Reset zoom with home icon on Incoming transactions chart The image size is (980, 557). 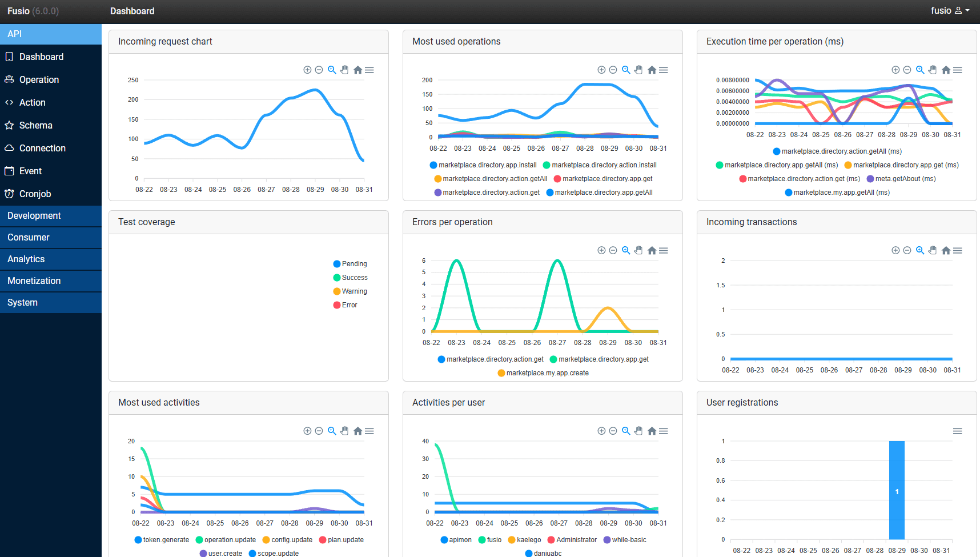(x=946, y=250)
